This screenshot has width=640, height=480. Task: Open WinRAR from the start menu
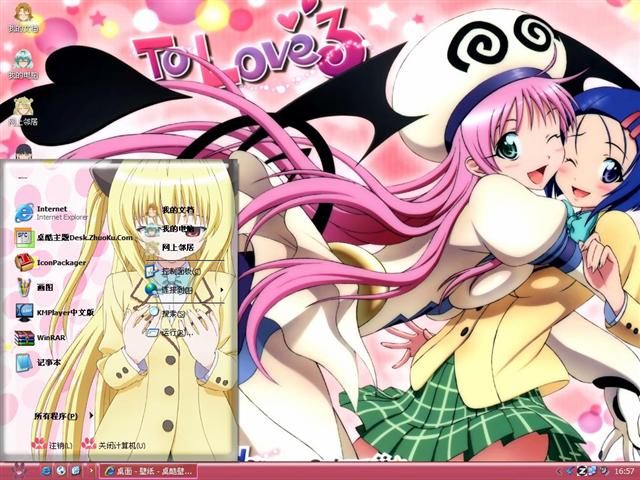[x=40, y=338]
